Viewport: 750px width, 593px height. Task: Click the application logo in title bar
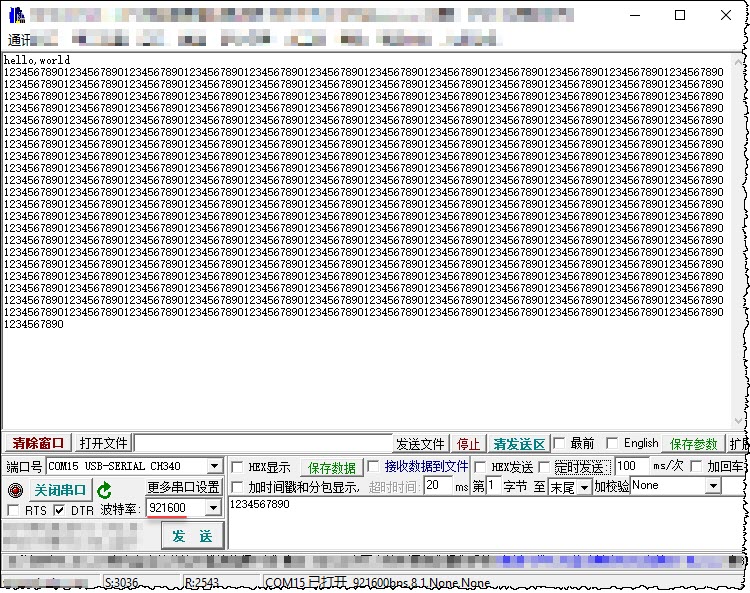(x=17, y=15)
